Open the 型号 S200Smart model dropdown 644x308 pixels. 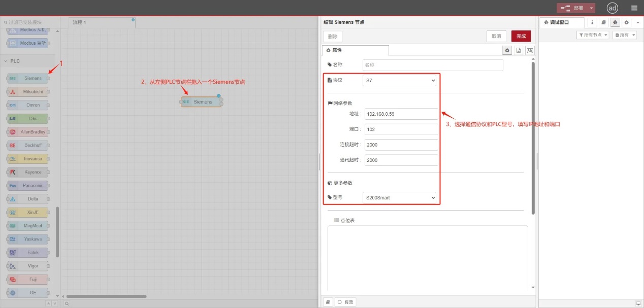pos(400,197)
